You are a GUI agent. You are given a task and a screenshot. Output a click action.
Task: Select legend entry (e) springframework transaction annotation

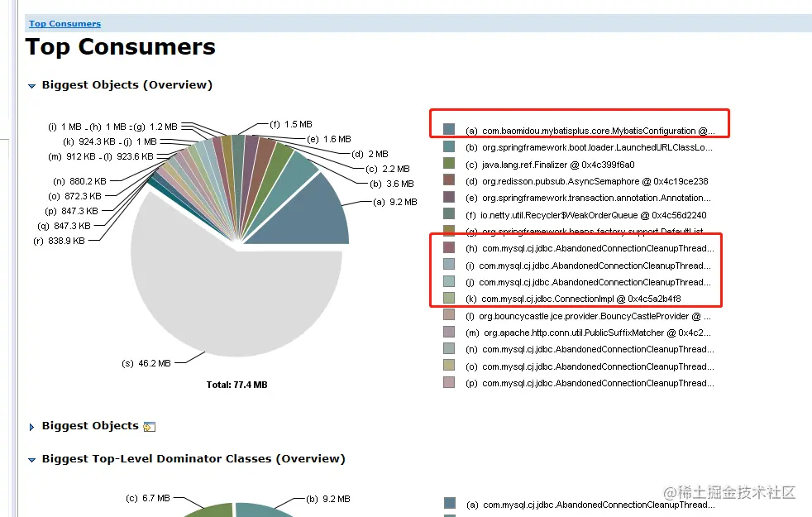pos(588,198)
